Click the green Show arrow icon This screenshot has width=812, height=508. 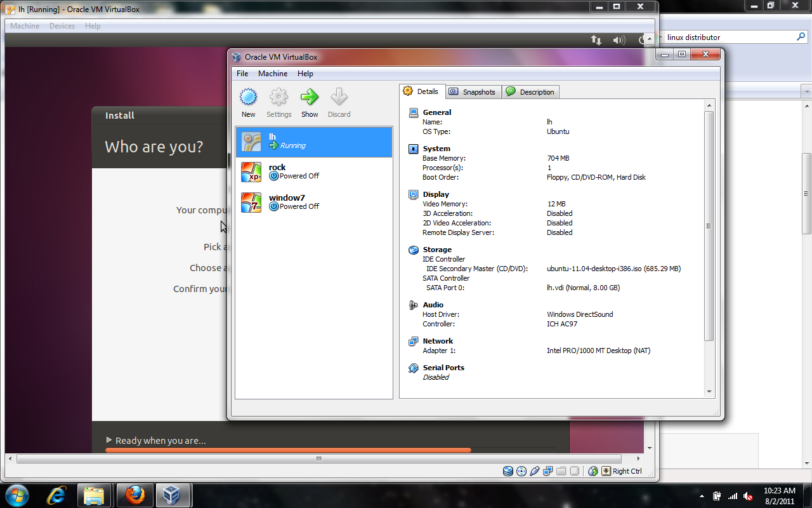(310, 97)
